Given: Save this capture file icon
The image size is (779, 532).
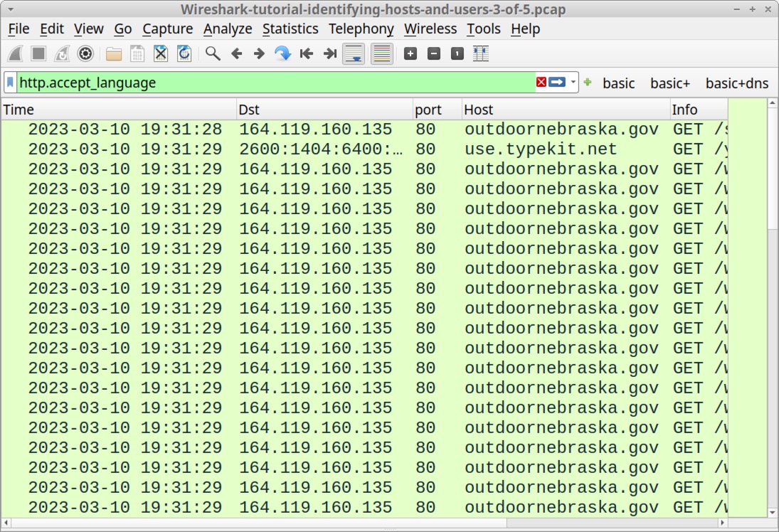Looking at the screenshot, I should (x=137, y=53).
